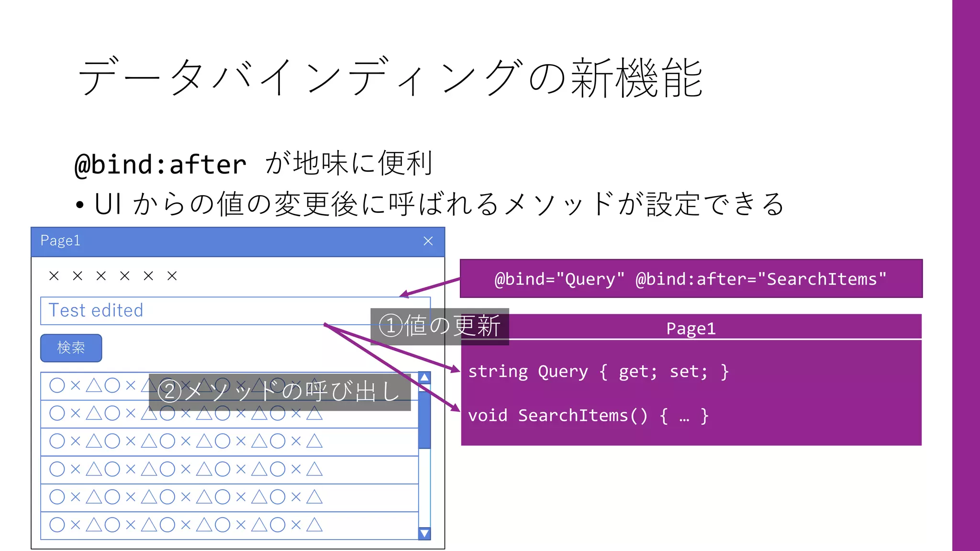Click the Page1 title bar label
The width and height of the screenshot is (980, 551).
pyautogui.click(x=60, y=241)
